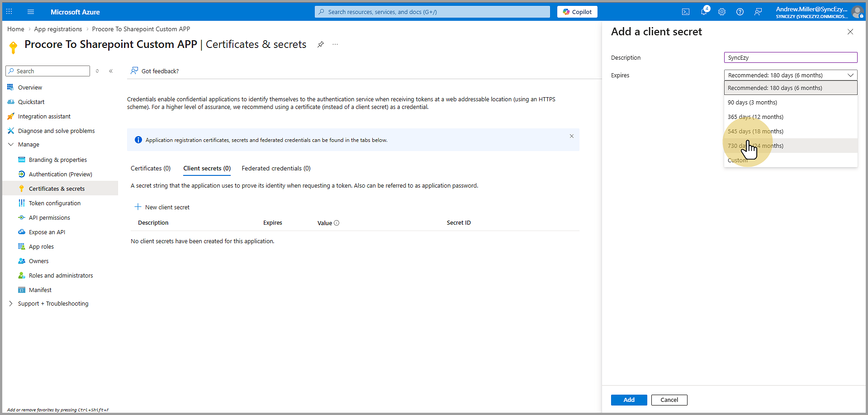This screenshot has height=415, width=868.
Task: Click the Description text field
Action: tap(790, 57)
